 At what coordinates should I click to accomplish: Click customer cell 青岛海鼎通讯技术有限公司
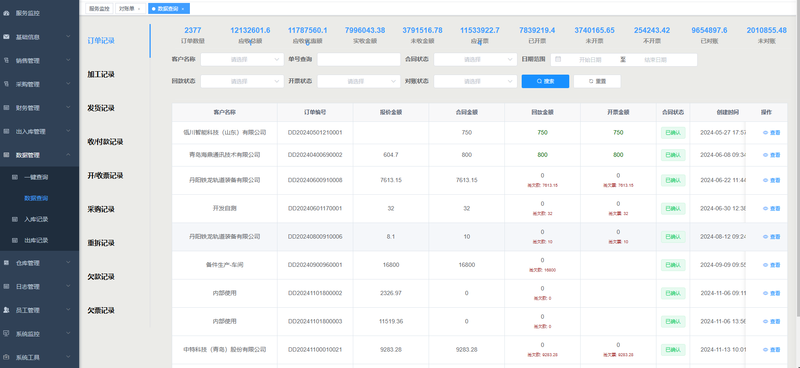pyautogui.click(x=224, y=155)
